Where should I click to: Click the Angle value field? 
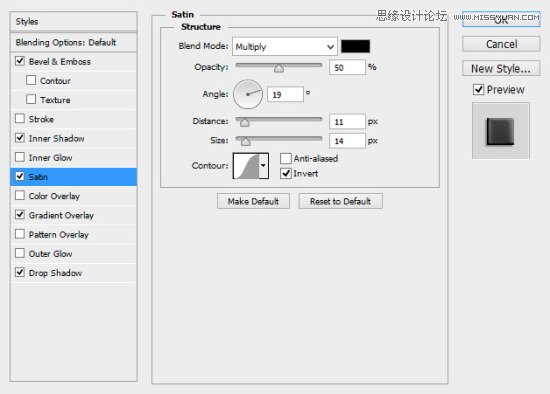pos(285,94)
